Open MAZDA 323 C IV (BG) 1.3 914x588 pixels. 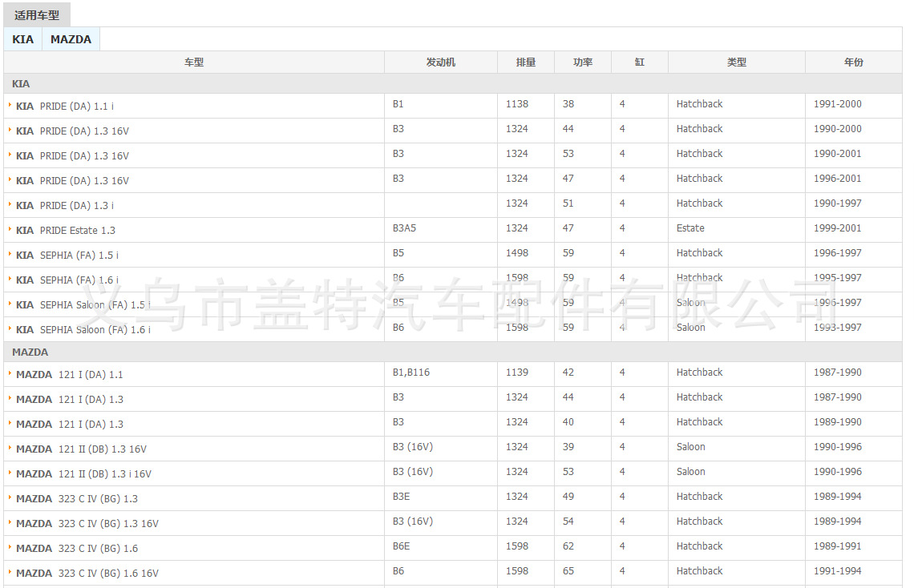point(77,499)
